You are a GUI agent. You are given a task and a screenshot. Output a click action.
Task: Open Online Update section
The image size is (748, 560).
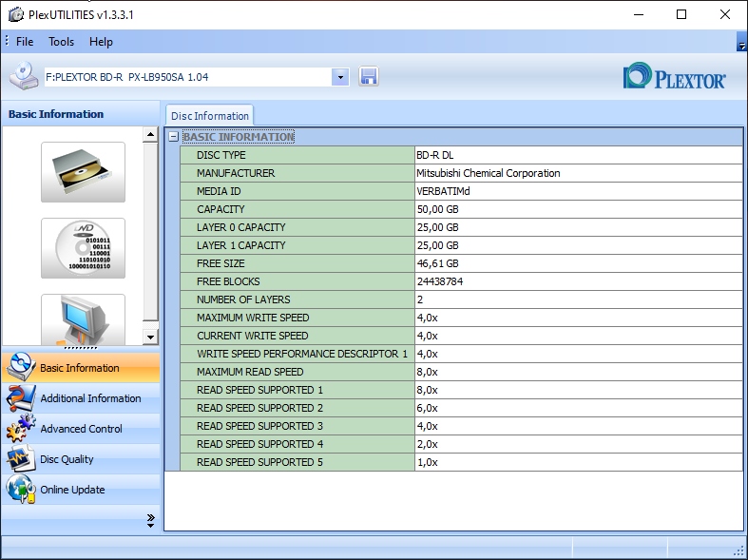click(x=80, y=490)
